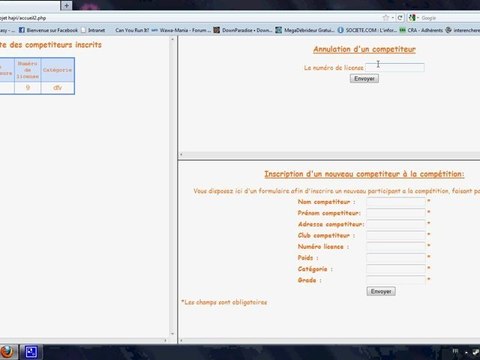Open the Can You Run It bookmark
This screenshot has width=480, height=360.
tap(132, 30)
